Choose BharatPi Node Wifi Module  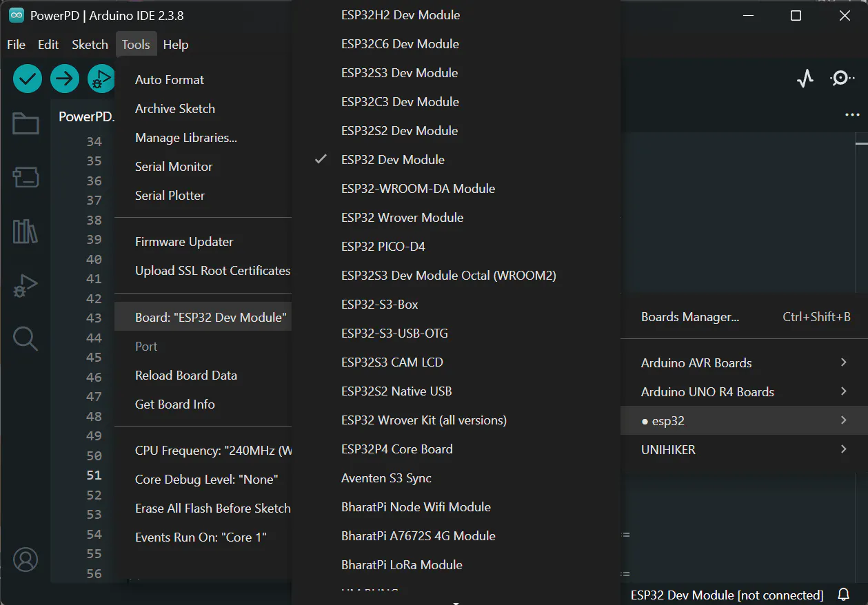[456, 507]
